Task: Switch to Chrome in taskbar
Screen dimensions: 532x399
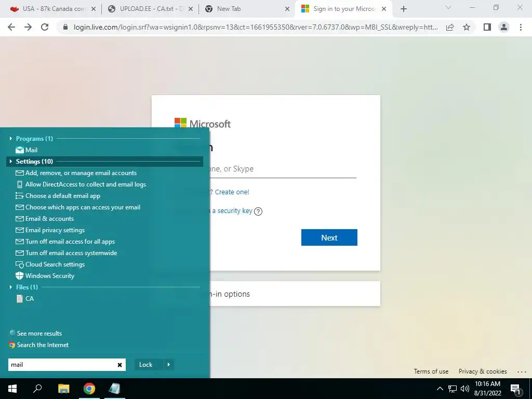Action: tap(89, 389)
